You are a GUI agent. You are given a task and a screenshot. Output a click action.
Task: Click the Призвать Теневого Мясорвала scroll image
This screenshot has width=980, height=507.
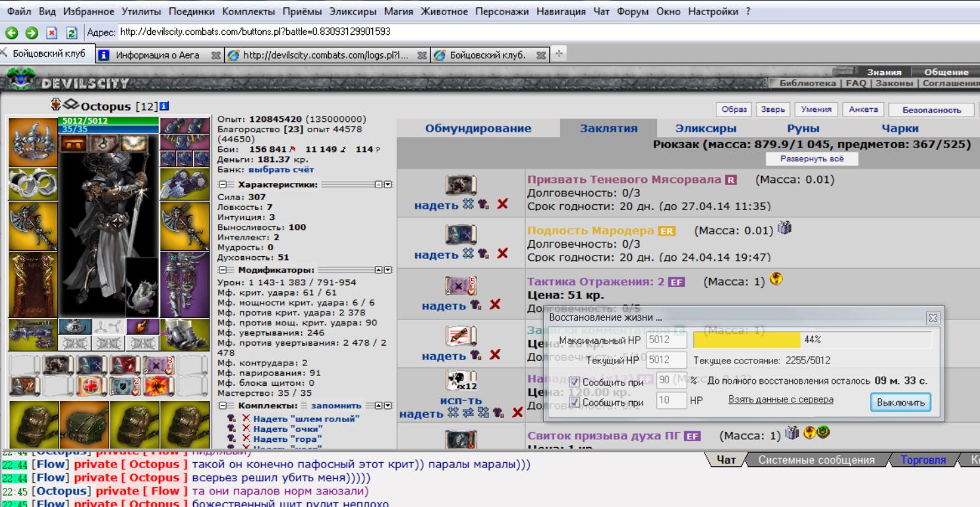(461, 185)
